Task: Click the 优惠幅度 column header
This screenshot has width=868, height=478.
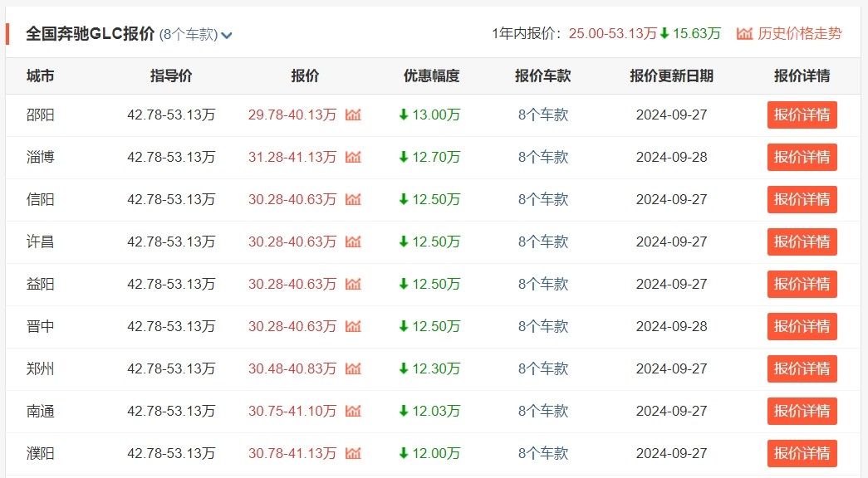Action: [432, 76]
